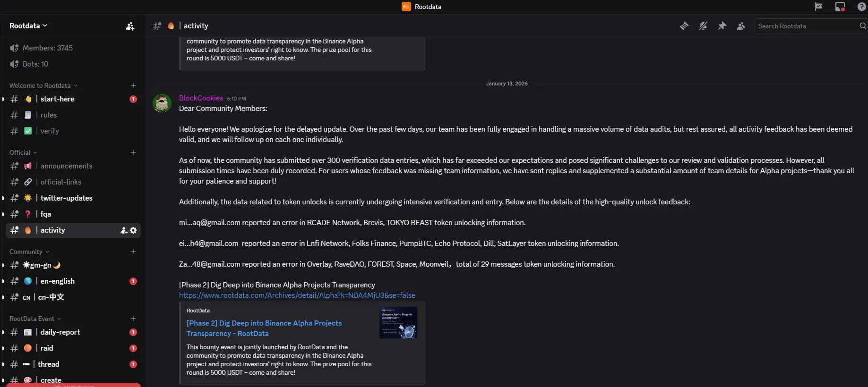Click invite people icon beside Rootdata name
This screenshot has width=868, height=387.
tap(130, 26)
